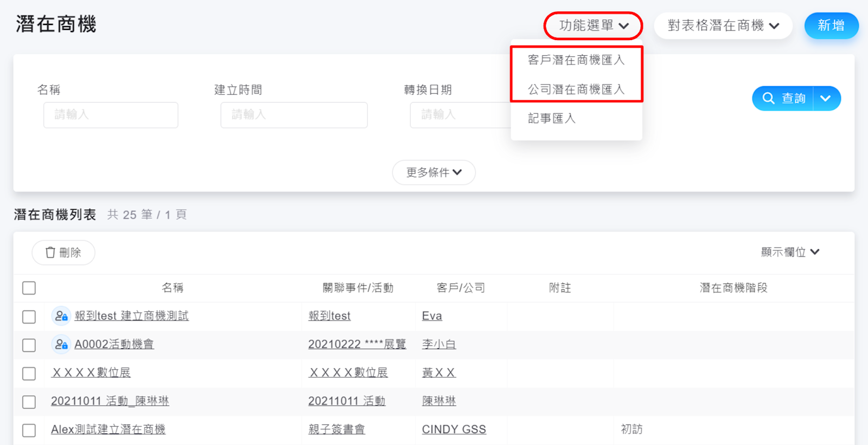Screen dimensions: 868x445
Task: Click the user-lock icon beside 報到test 建立商機測試
Action: point(61,316)
